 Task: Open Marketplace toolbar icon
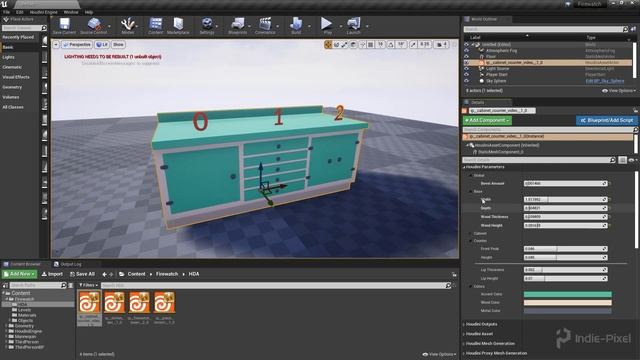point(178,24)
